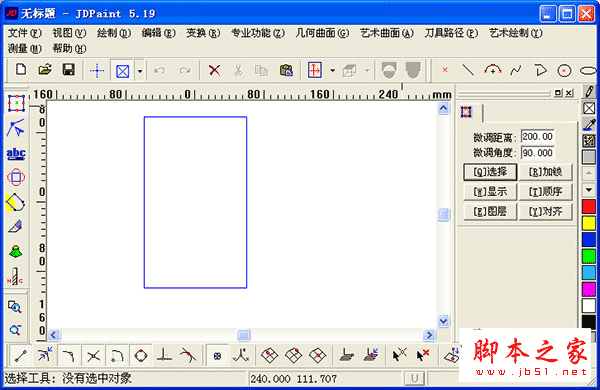Toggle the grid point snap icon
Image resolution: width=600 pixels, height=390 pixels.
(217, 356)
